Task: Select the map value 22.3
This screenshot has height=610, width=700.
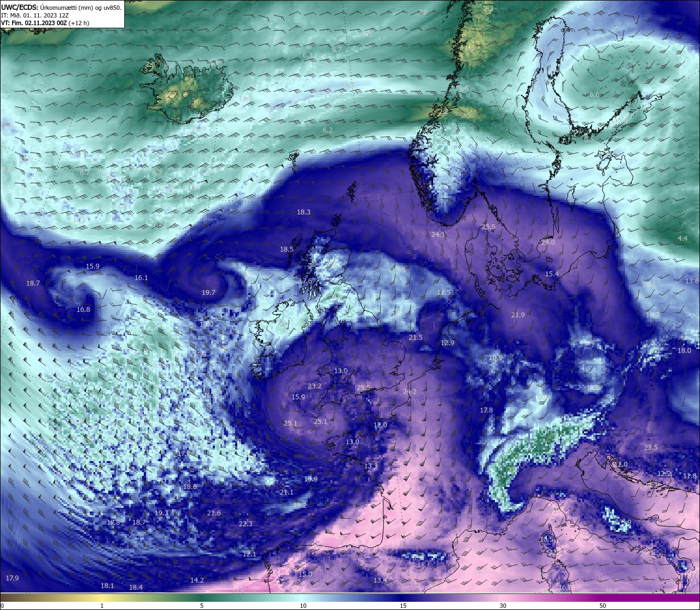Action: point(246,524)
